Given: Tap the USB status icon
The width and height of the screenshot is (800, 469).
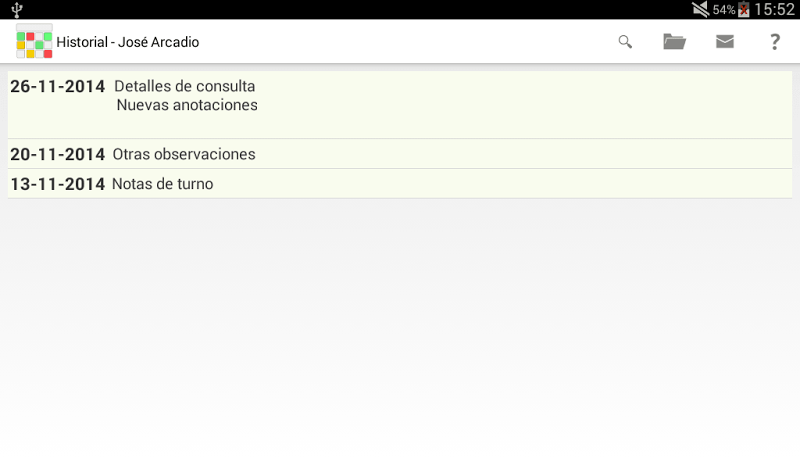Looking at the screenshot, I should pyautogui.click(x=17, y=9).
